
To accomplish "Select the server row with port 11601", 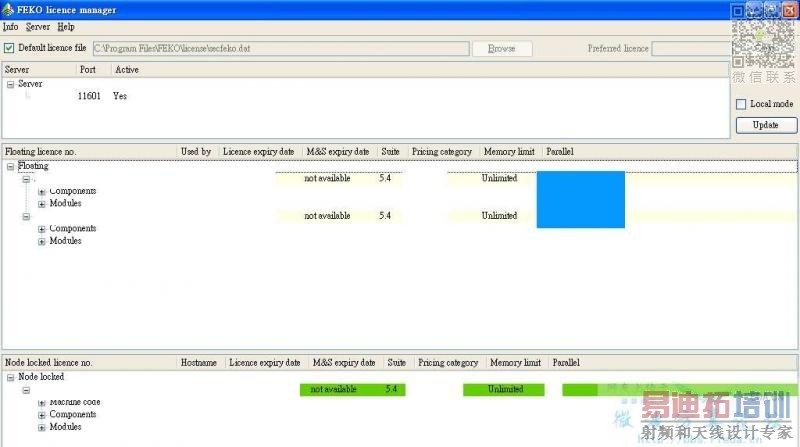I will 365,96.
